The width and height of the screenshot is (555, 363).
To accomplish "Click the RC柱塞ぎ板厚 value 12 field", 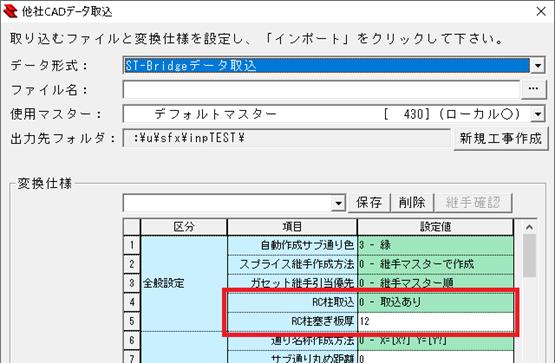I will tap(435, 321).
